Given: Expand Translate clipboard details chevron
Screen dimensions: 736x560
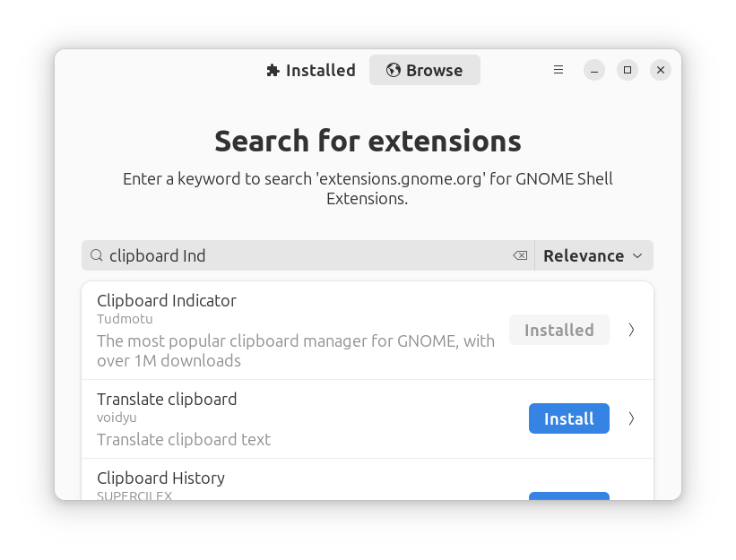Looking at the screenshot, I should click(631, 418).
